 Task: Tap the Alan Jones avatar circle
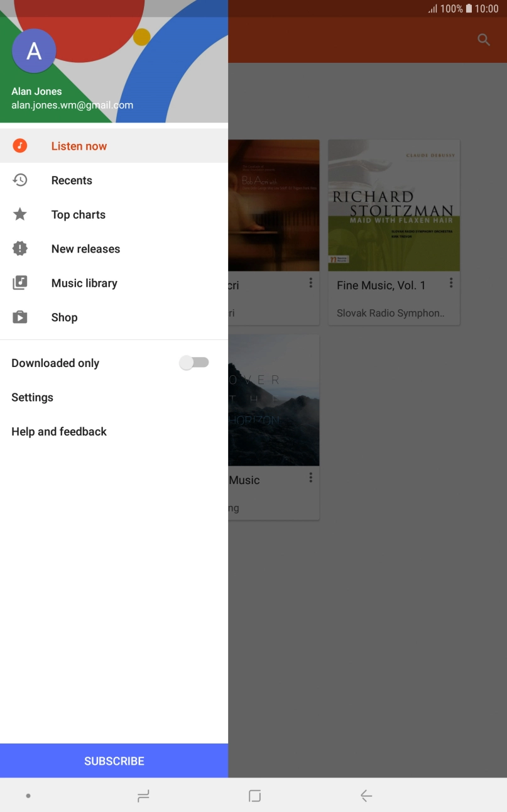click(34, 51)
